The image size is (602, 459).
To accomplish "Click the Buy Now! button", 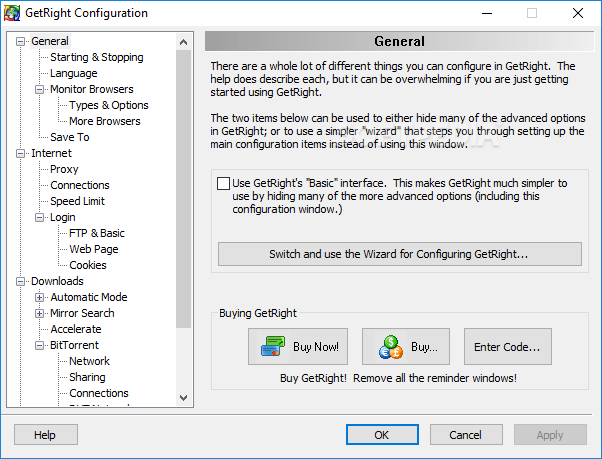I will point(298,347).
